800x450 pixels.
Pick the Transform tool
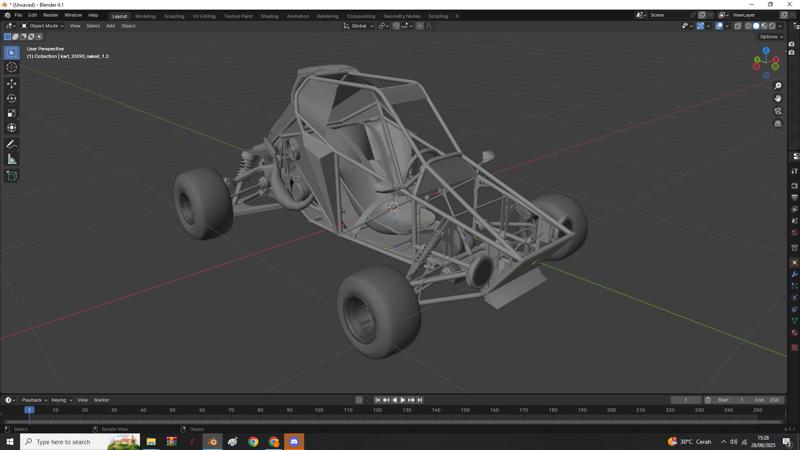pyautogui.click(x=12, y=128)
